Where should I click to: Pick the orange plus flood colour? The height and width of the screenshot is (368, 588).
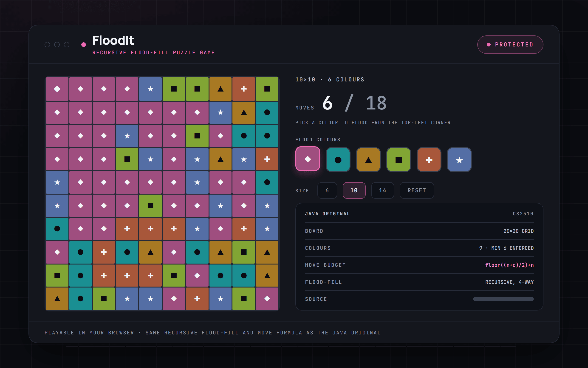[429, 160]
